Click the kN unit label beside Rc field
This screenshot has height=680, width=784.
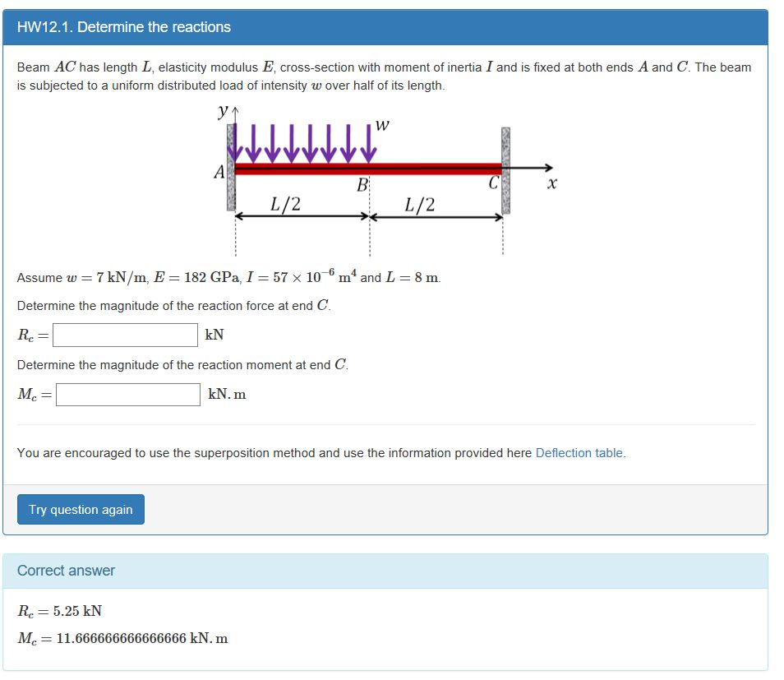[x=214, y=335]
